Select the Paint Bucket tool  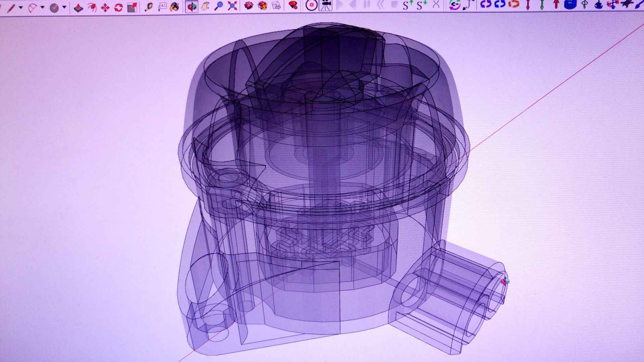click(175, 7)
